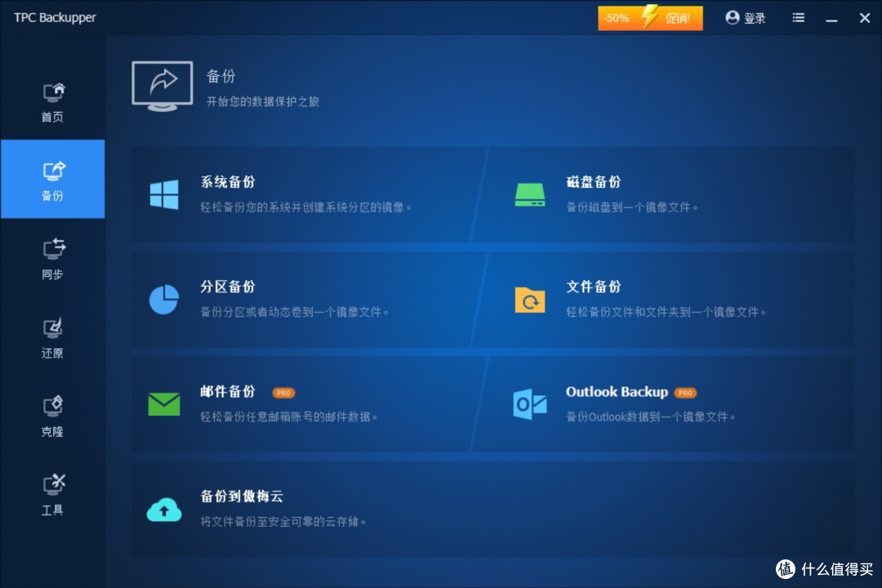Click description 轻松备份任意邮箱账号的邮件数据
This screenshot has height=588, width=882.
(x=289, y=416)
